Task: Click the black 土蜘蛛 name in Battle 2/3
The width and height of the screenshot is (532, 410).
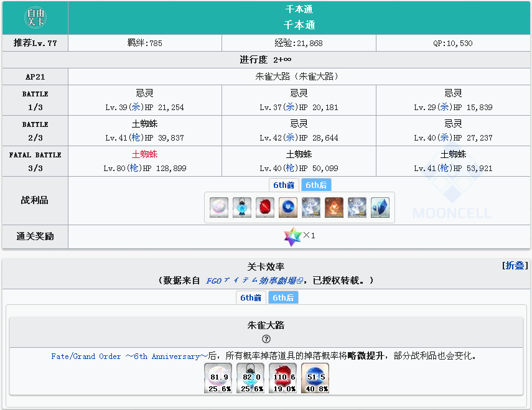Action: [x=145, y=124]
